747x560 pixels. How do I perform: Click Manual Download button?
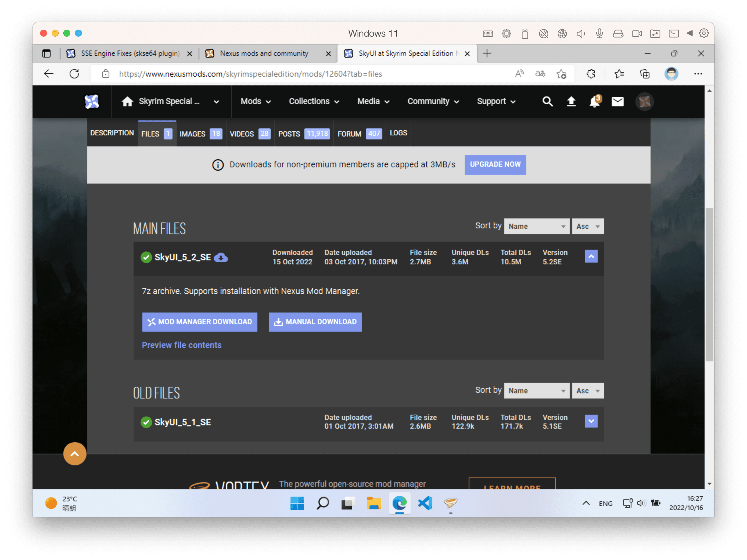315,322
